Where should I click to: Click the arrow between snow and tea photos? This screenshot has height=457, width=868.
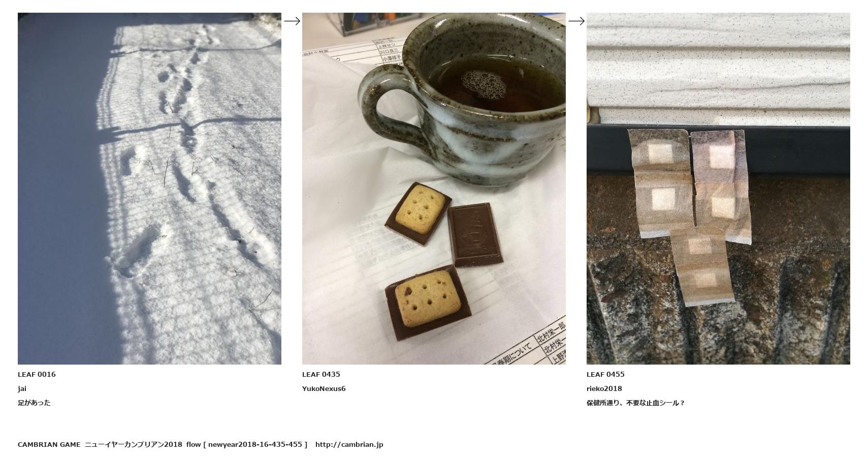click(x=292, y=21)
